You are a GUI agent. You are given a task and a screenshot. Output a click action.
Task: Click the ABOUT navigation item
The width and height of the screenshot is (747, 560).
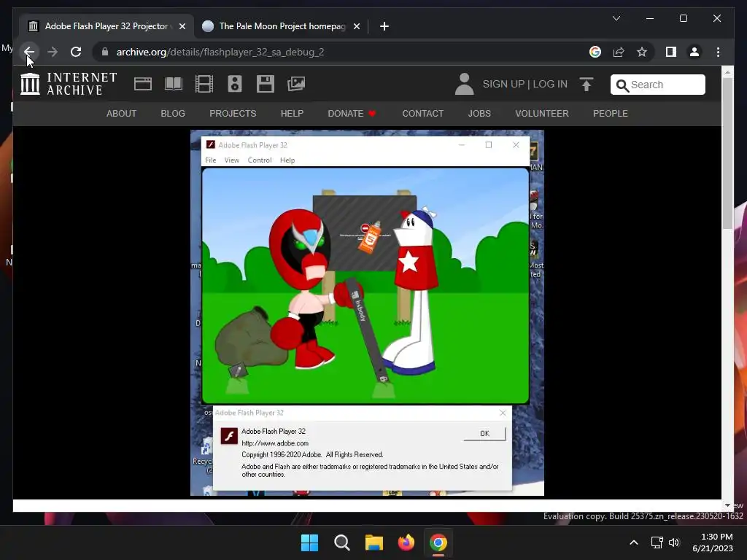122,113
